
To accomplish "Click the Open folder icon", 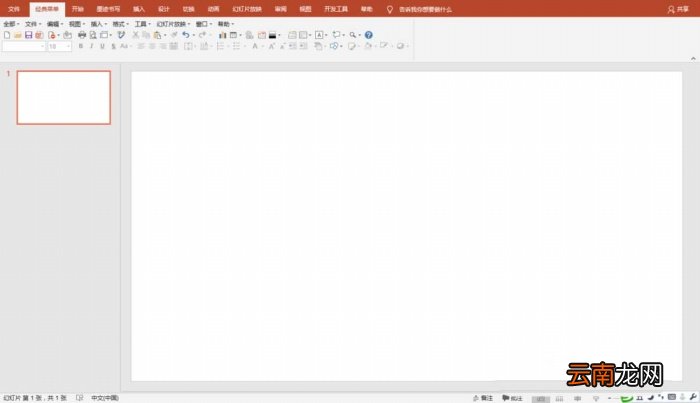I will (18, 35).
